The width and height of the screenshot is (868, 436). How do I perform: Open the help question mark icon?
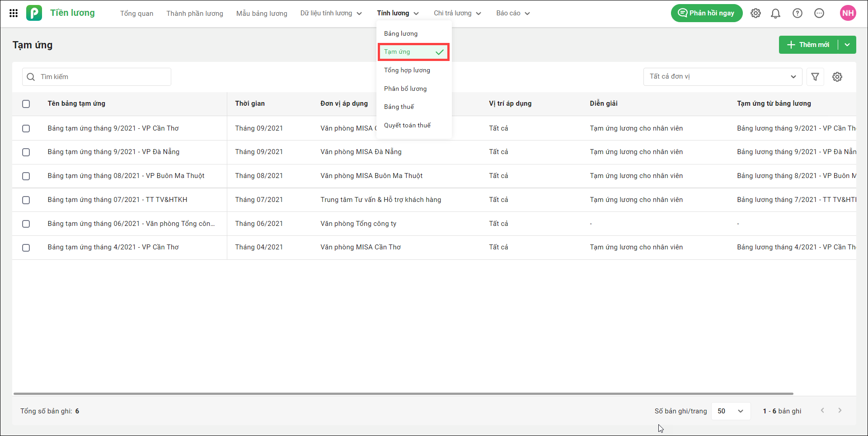798,13
